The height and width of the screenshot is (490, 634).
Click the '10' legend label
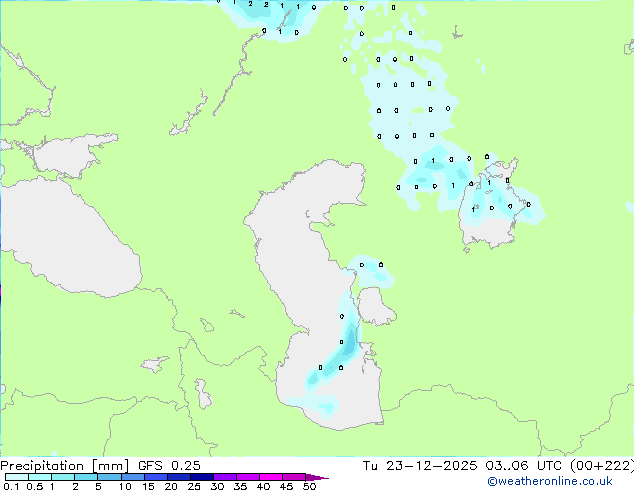125,486
